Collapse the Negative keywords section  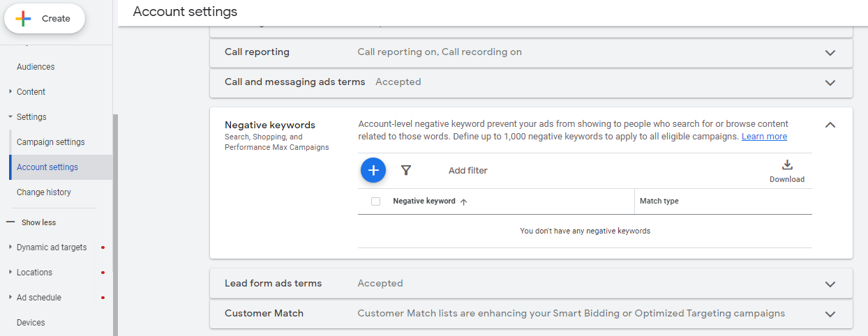[x=830, y=125]
